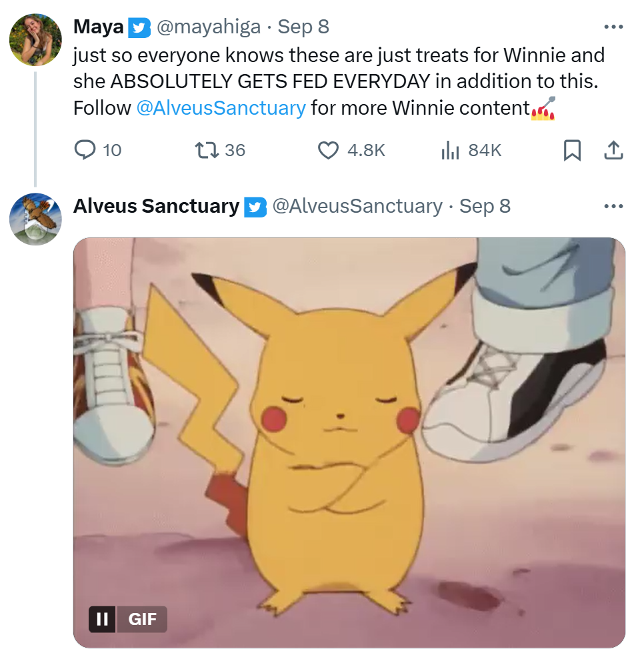
Task: Click the @AlveusSanctuary mention link
Action: (221, 107)
